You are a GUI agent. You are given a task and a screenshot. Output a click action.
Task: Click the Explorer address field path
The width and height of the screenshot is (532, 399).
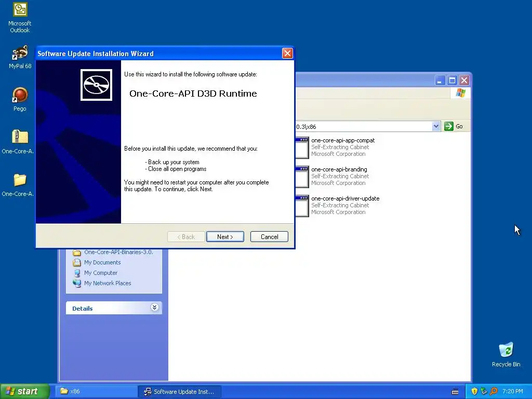pyautogui.click(x=364, y=127)
